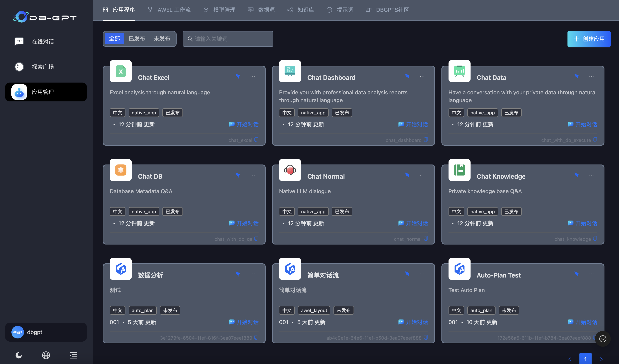
Task: Click the smiley feedback floating button
Action: pos(602,339)
